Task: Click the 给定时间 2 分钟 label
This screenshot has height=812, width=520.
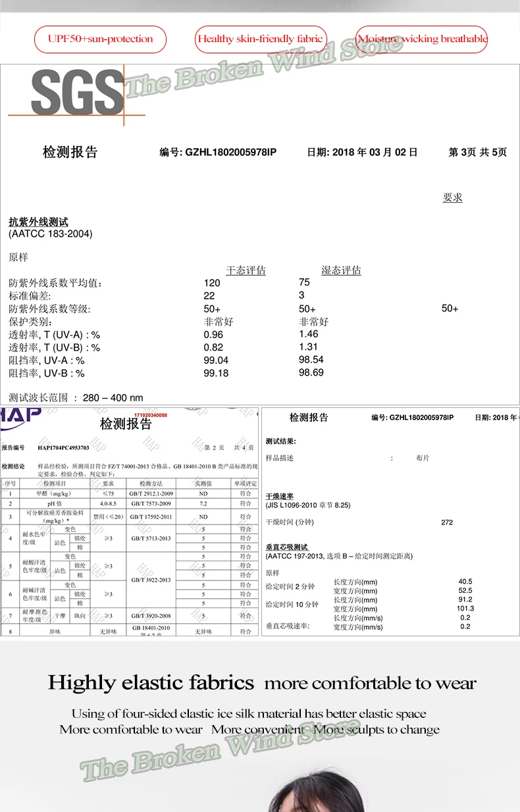Action: [290, 586]
